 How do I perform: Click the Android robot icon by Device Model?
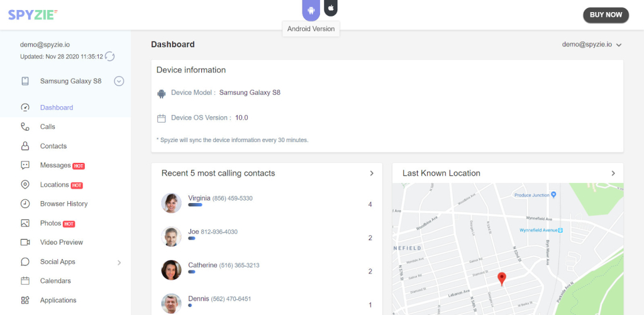tap(162, 94)
